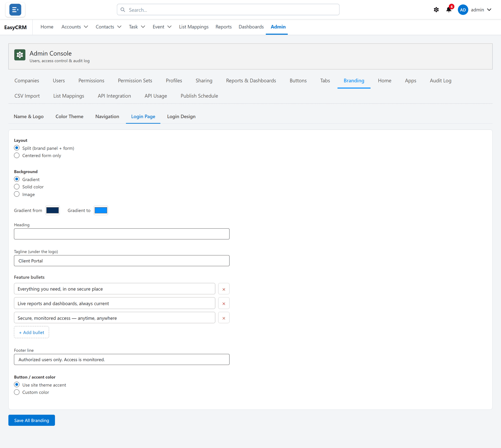
Task: Open the Gradient to color swatch
Action: [x=101, y=210]
